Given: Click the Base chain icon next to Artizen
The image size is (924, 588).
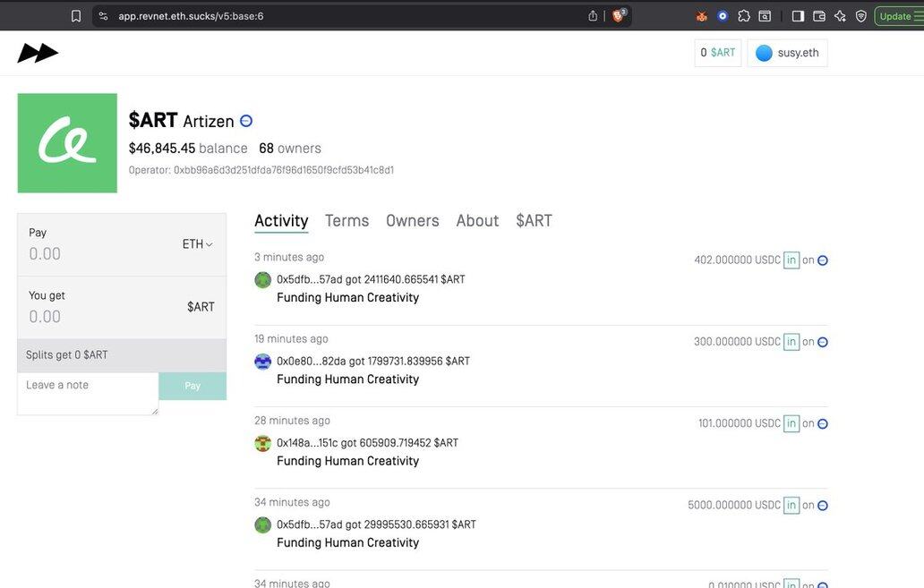Looking at the screenshot, I should click(246, 121).
